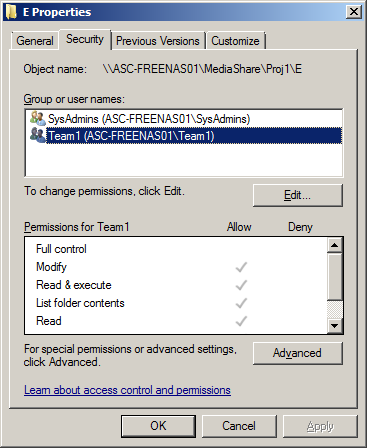367x448 pixels.
Task: Click the Modify allow checkmark
Action: tap(241, 267)
